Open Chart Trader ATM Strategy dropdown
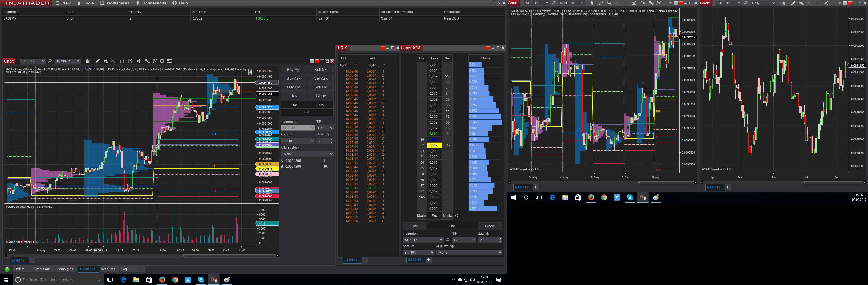The image size is (868, 285). click(307, 154)
